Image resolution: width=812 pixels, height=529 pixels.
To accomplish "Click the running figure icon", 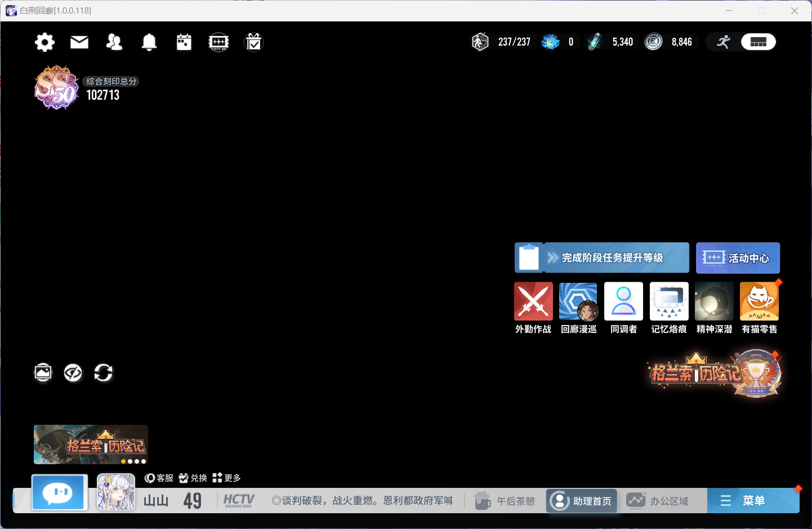I will coord(724,42).
